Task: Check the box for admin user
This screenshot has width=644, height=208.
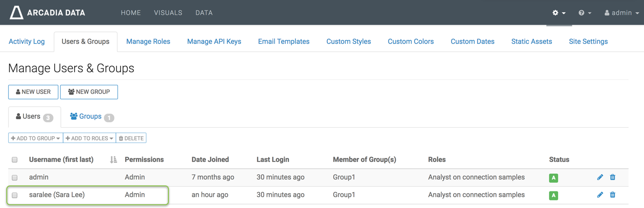Action: pos(14,178)
